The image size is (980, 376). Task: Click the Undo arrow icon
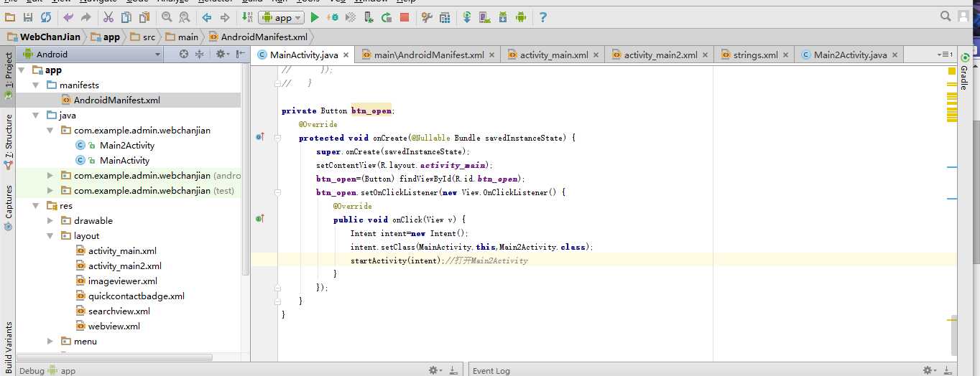point(68,17)
